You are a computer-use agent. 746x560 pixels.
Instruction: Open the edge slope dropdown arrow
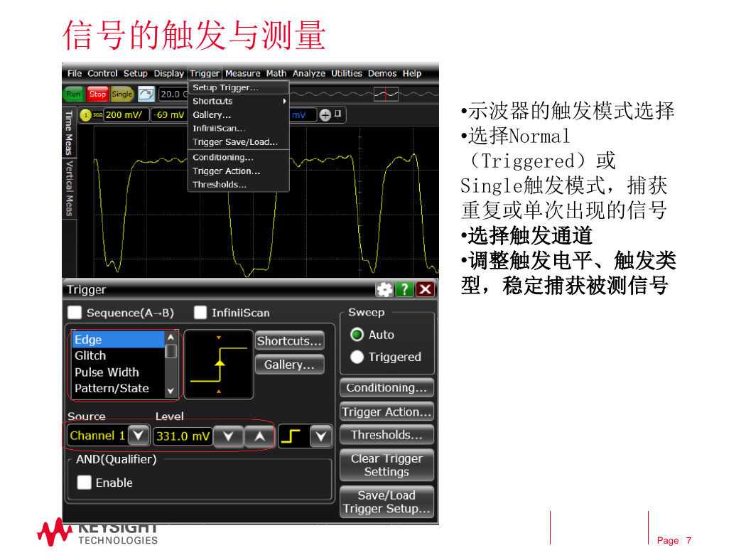(x=321, y=436)
